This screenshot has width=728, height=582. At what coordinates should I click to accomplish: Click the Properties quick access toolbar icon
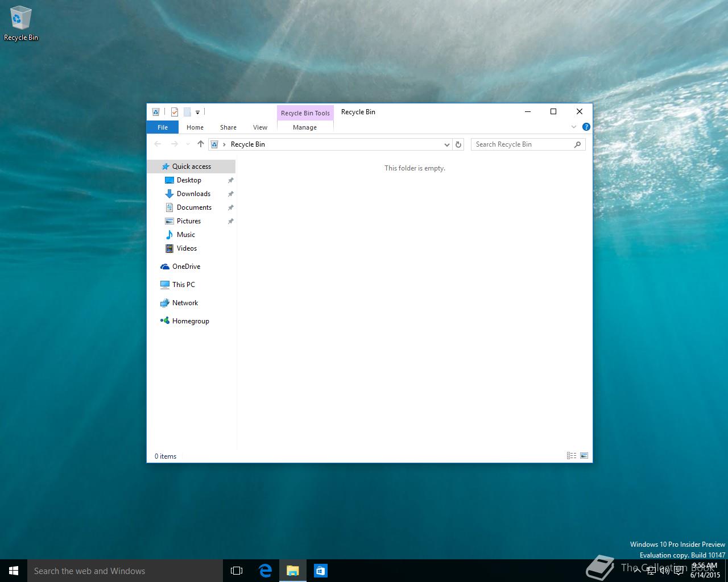point(175,112)
